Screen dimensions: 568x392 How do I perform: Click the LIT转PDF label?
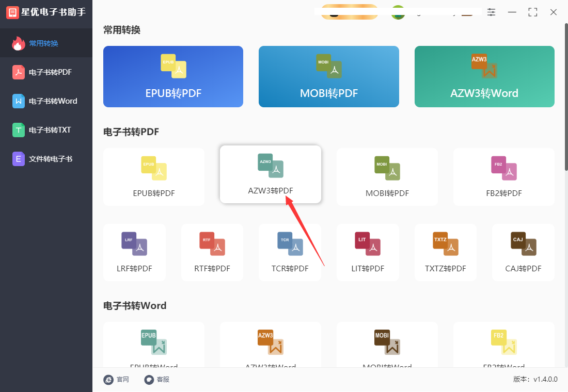coord(368,269)
